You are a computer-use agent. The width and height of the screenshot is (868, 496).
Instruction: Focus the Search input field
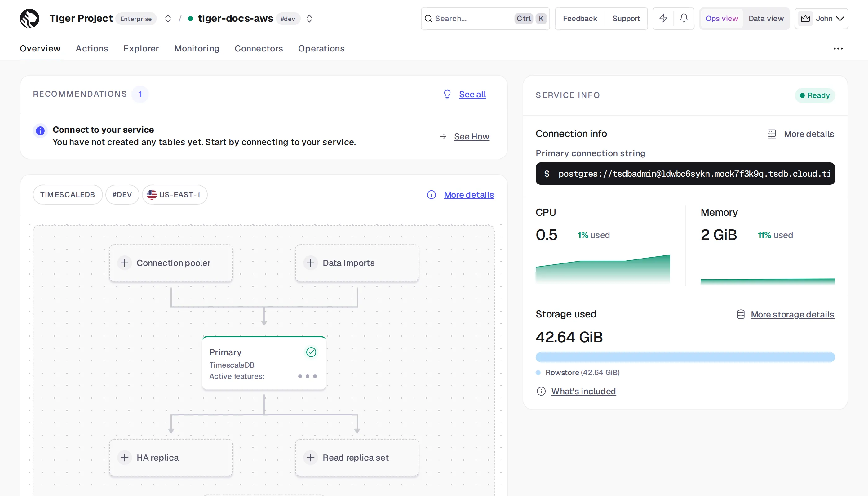[485, 18]
